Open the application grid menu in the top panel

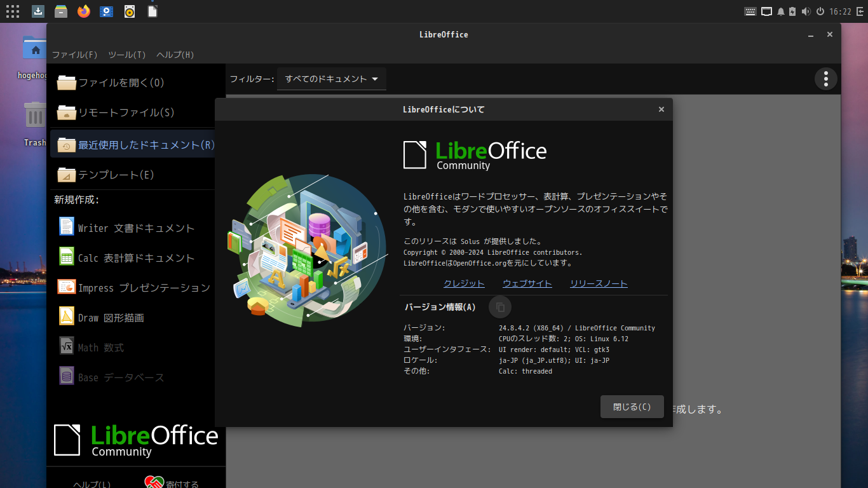tap(13, 11)
